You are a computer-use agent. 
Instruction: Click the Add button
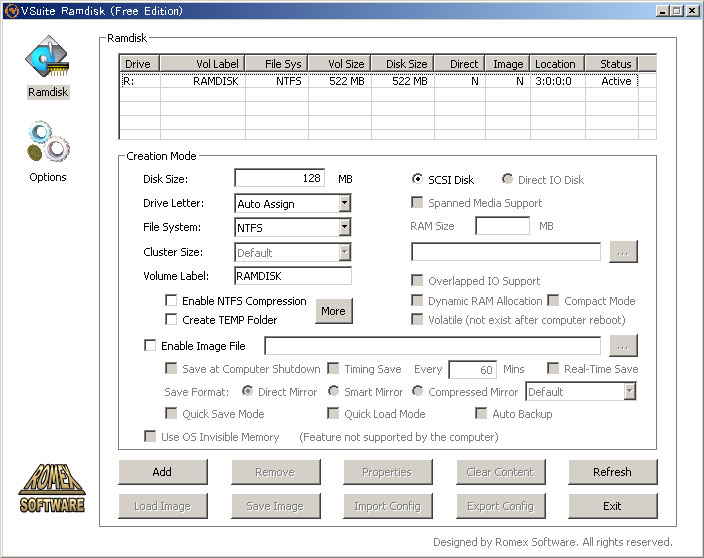coord(163,472)
